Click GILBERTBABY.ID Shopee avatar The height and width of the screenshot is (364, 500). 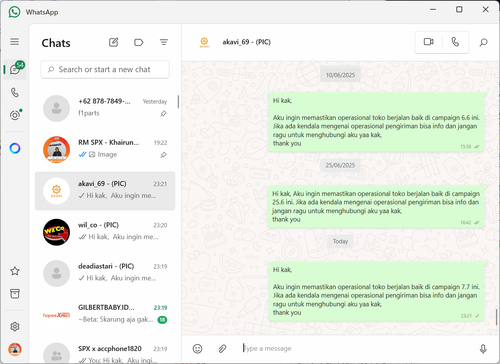pyautogui.click(x=56, y=315)
